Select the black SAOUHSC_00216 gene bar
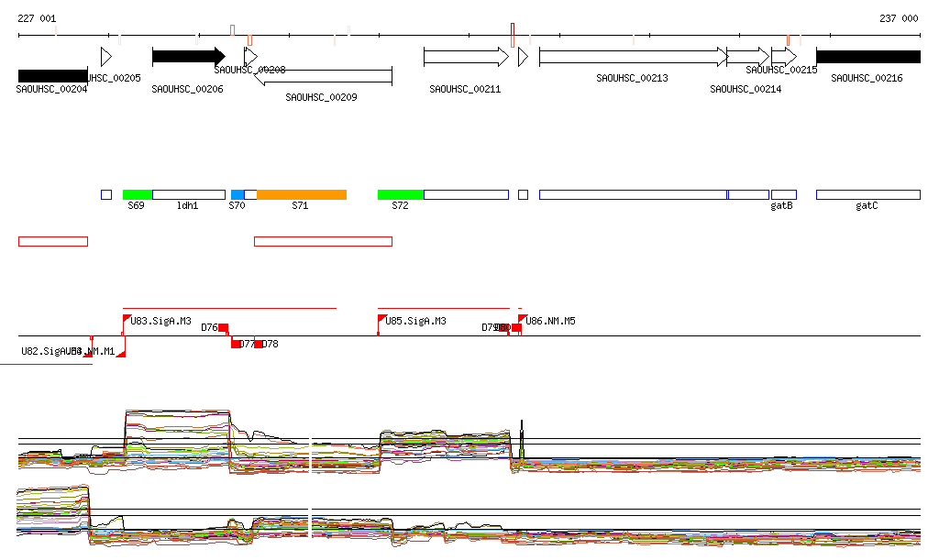The image size is (939, 560). pyautogui.click(x=868, y=57)
